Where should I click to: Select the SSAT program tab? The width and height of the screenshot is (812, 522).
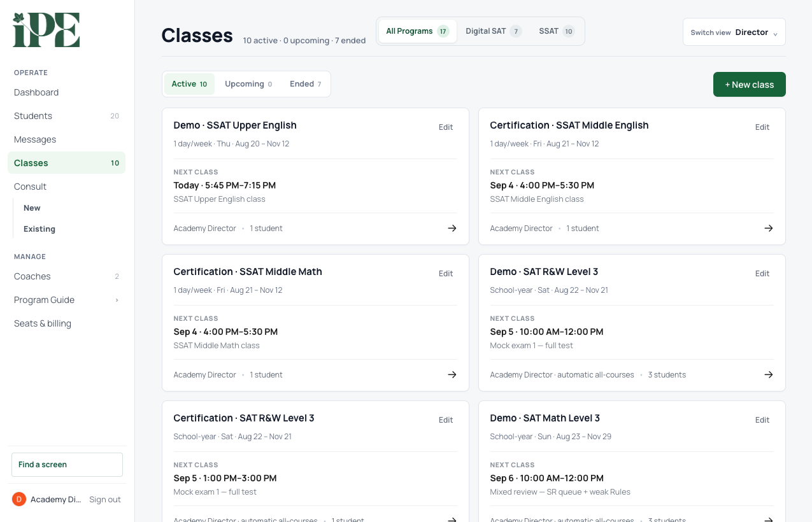tap(557, 31)
